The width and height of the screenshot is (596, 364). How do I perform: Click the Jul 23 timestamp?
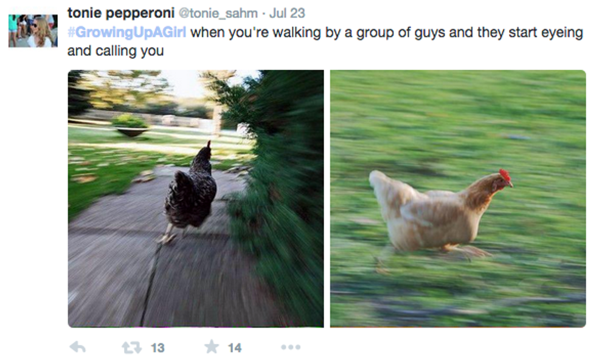click(287, 13)
